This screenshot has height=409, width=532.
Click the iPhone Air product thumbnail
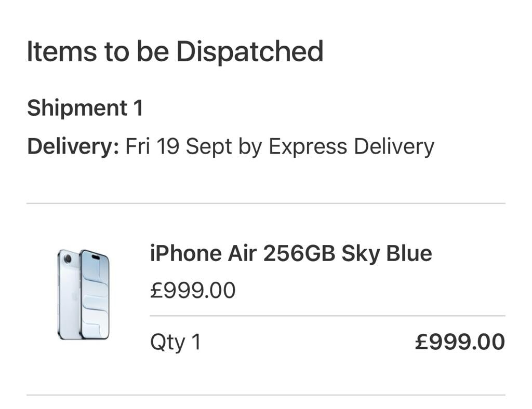point(83,294)
